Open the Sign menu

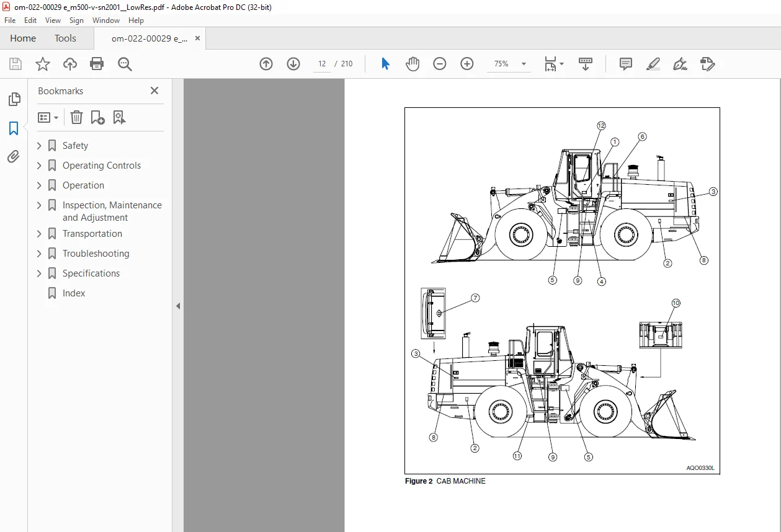76,20
